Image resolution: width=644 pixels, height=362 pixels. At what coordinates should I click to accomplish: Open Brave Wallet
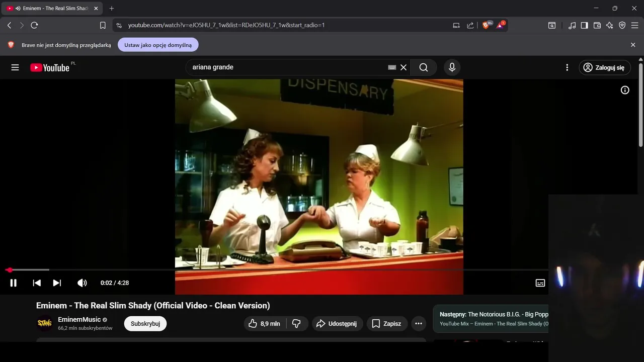click(x=597, y=25)
